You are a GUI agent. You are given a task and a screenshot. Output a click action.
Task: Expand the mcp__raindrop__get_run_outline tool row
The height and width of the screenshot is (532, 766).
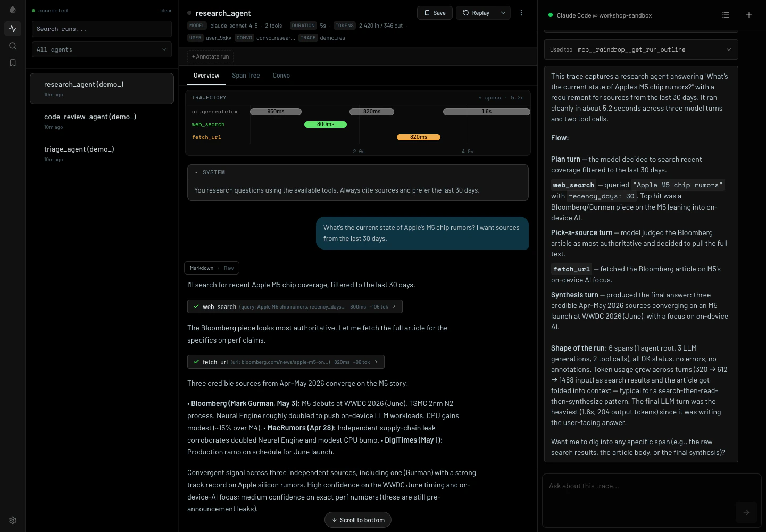[641, 49]
